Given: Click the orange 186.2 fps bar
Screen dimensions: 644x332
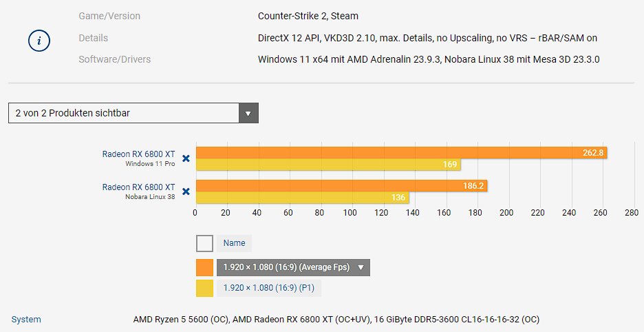Looking at the screenshot, I should pyautogui.click(x=341, y=185).
